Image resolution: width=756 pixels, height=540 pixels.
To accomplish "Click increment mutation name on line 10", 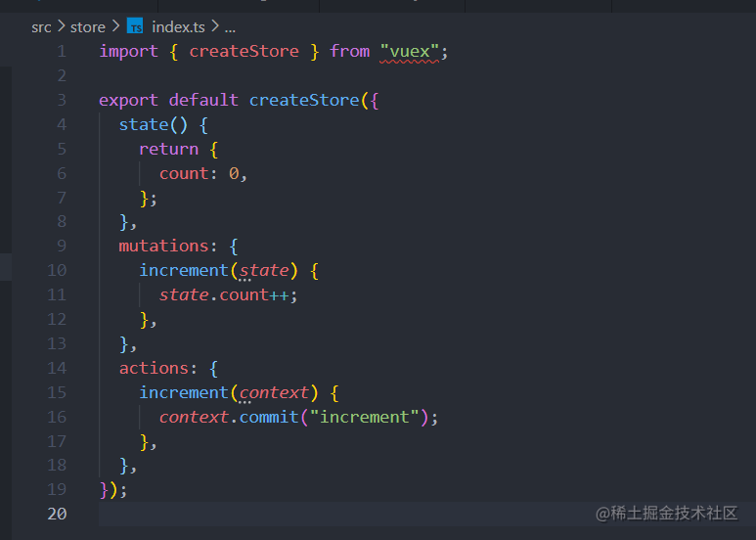I will (184, 270).
